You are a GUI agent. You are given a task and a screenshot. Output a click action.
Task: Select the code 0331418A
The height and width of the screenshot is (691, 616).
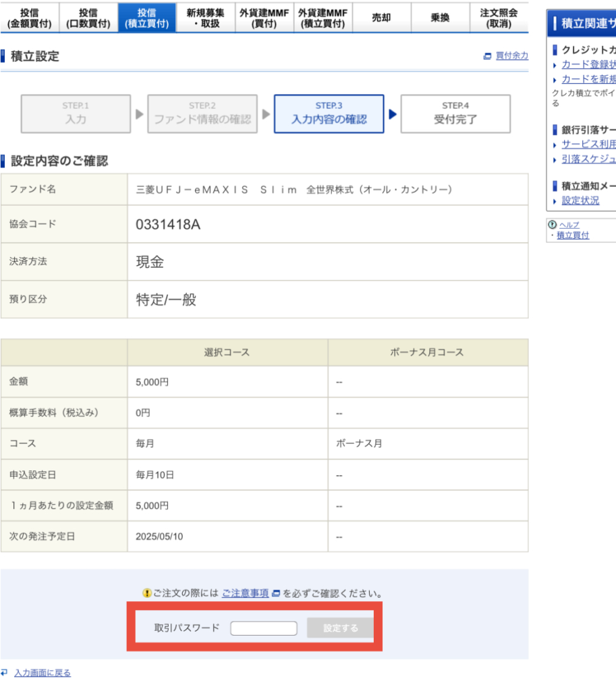click(168, 224)
